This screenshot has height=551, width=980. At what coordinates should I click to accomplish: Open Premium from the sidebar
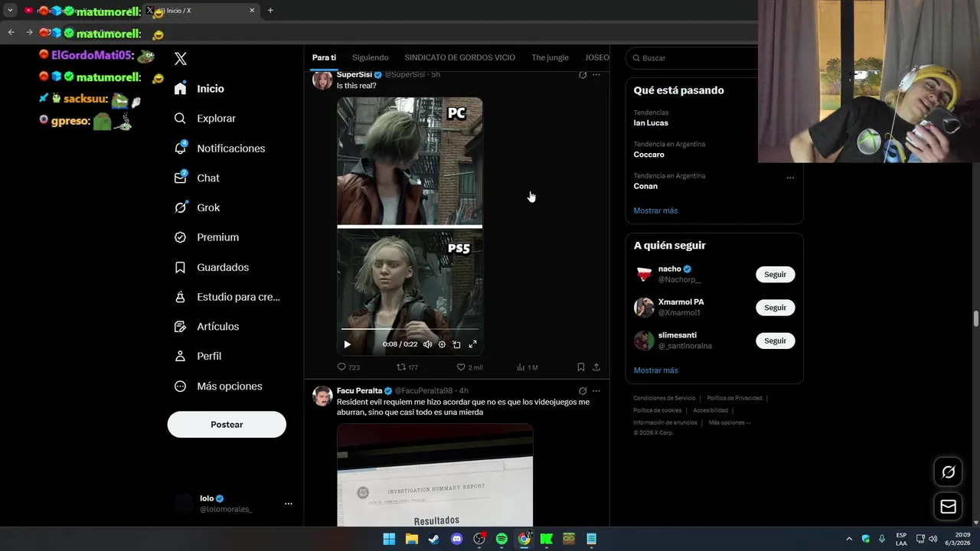pyautogui.click(x=206, y=237)
